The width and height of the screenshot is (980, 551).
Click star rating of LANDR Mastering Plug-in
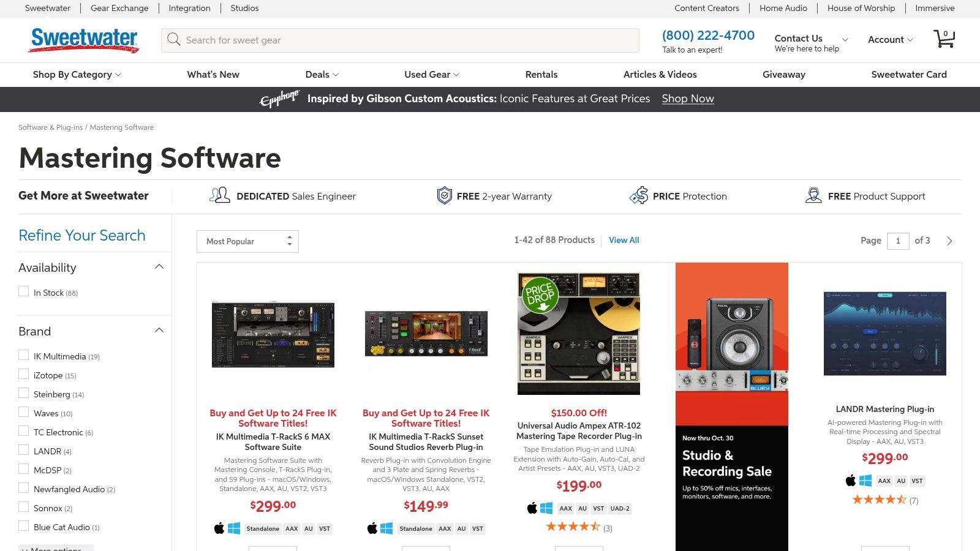(x=879, y=500)
